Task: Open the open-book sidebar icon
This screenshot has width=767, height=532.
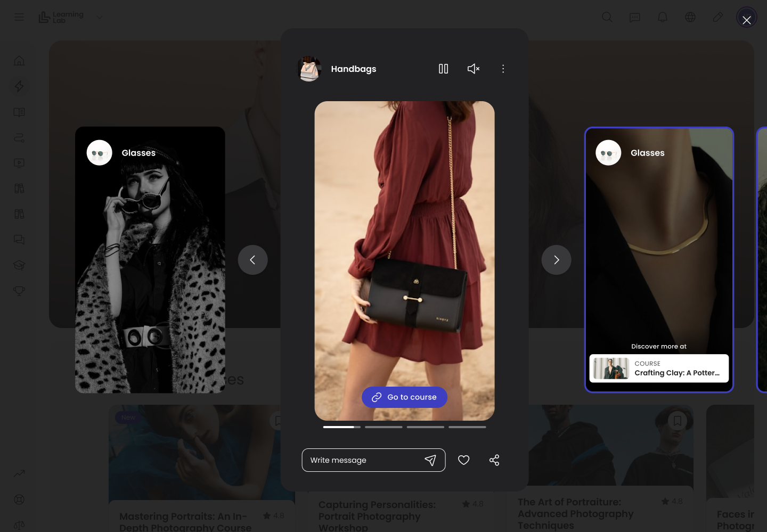Action: pos(19,112)
